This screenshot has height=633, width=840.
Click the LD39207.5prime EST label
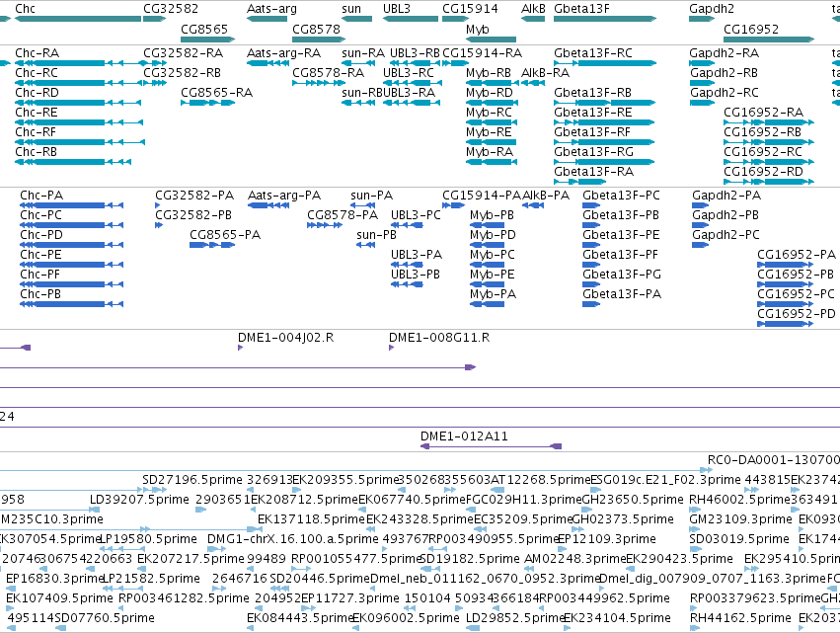[139, 500]
